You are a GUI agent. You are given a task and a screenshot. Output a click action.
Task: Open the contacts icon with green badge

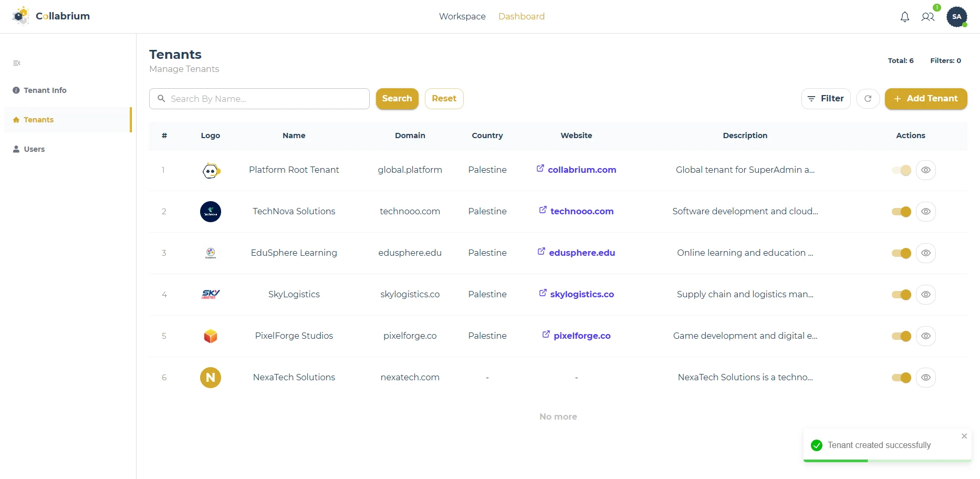(928, 17)
